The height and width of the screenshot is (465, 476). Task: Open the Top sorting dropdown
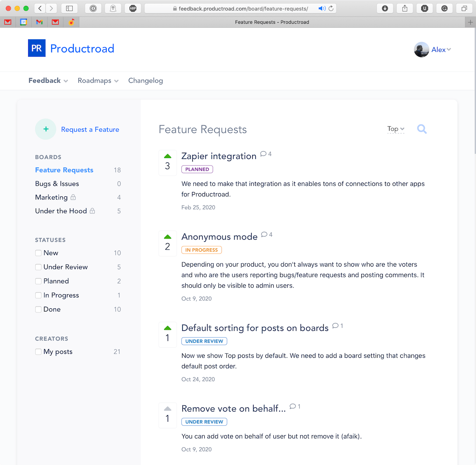(x=396, y=129)
